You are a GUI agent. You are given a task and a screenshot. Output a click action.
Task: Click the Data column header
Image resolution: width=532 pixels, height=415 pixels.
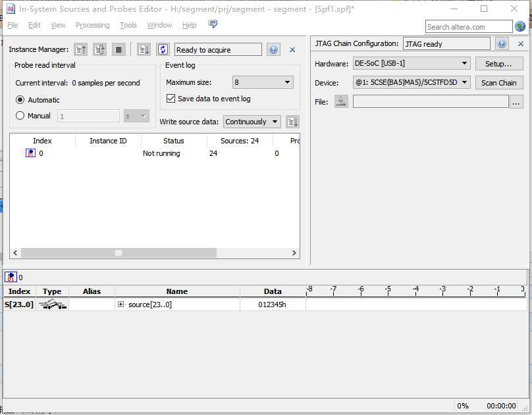(x=273, y=291)
